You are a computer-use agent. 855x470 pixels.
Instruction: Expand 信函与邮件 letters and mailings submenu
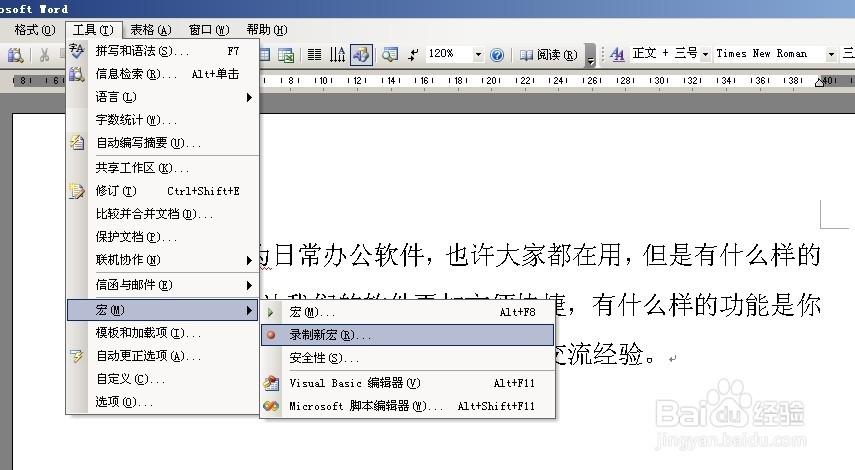(162, 285)
